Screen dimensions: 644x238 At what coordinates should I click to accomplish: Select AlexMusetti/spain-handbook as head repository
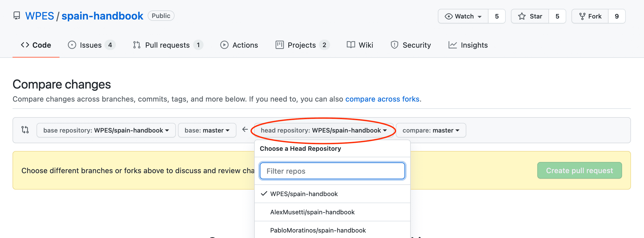(x=332, y=212)
